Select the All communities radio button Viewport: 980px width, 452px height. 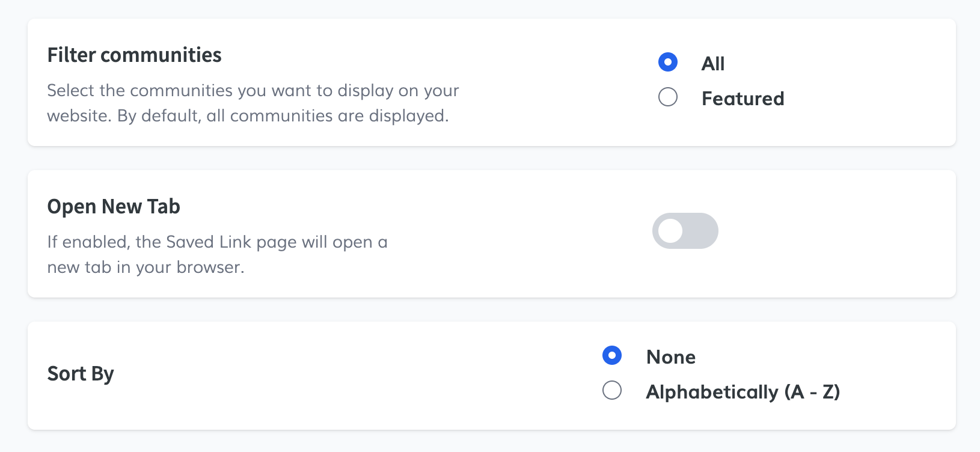pos(668,62)
